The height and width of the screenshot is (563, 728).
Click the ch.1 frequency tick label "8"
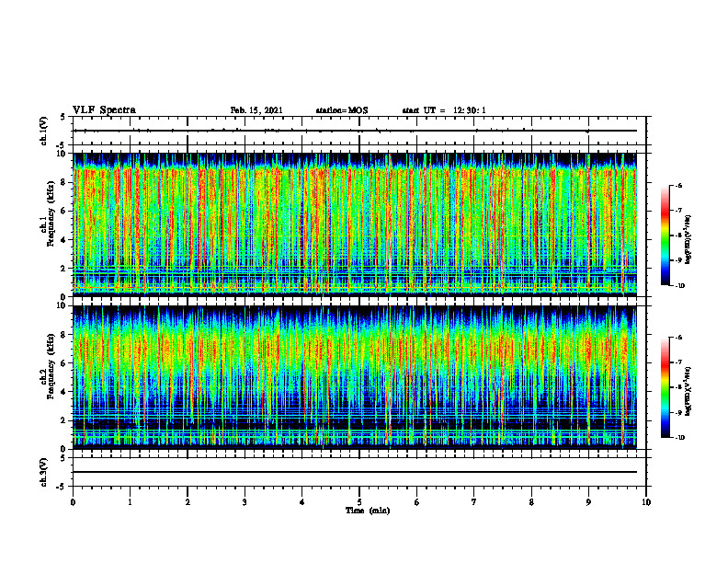point(64,182)
